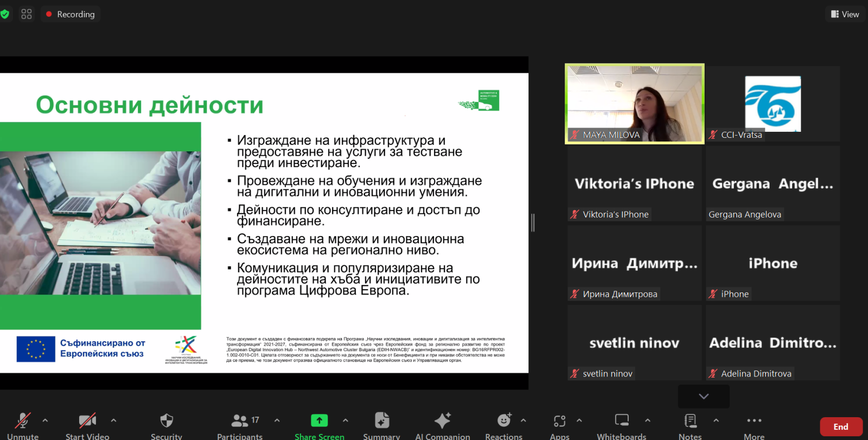Open the meeting Summary tool
The image size is (868, 440).
(x=381, y=421)
